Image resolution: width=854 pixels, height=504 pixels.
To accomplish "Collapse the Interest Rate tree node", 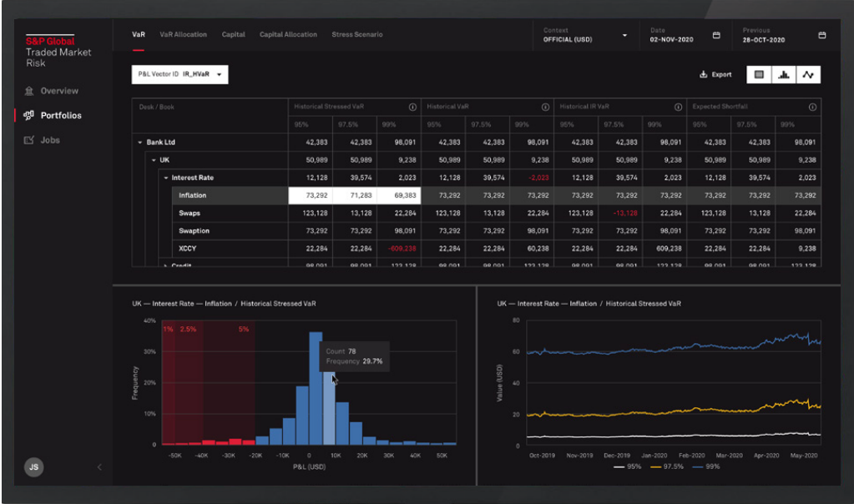I will point(166,178).
